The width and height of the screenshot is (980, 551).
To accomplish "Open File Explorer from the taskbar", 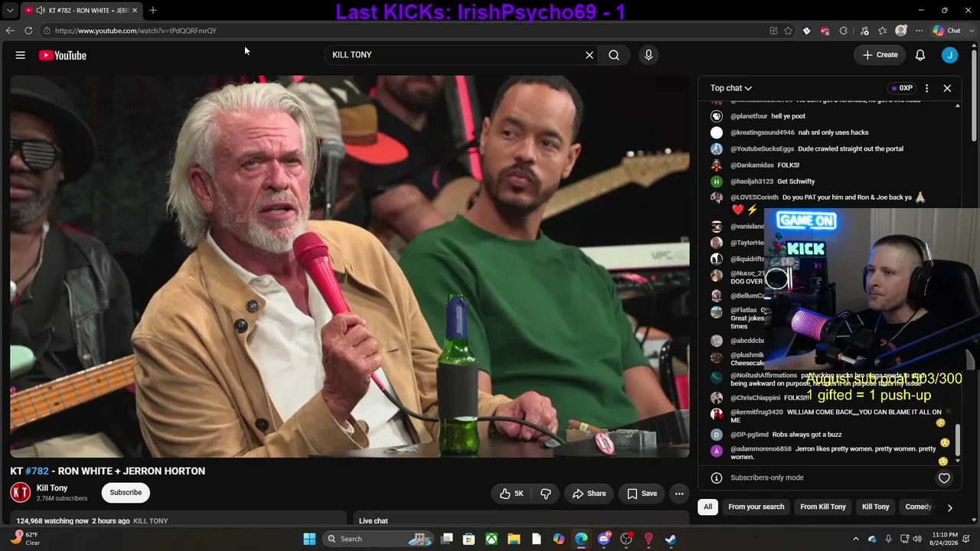I will coord(514,539).
